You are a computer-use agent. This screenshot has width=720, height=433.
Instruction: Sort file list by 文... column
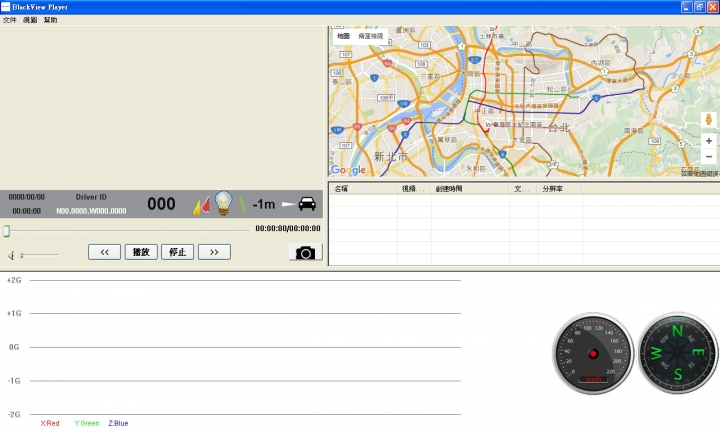point(523,189)
